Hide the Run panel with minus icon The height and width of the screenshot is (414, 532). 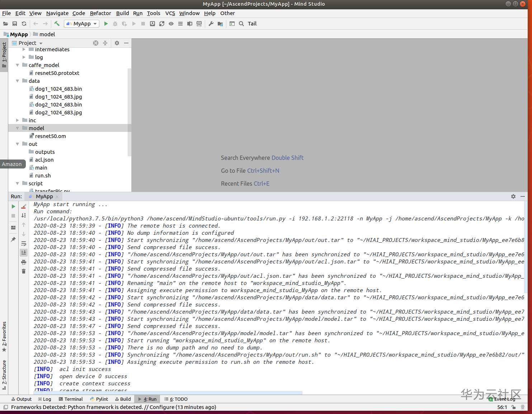tap(523, 196)
